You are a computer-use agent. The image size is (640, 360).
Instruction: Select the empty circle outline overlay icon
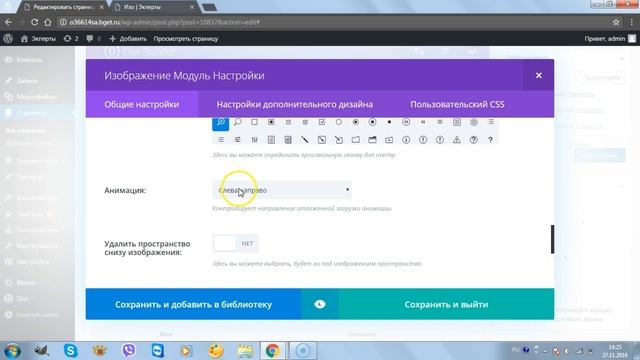[x=338, y=122]
